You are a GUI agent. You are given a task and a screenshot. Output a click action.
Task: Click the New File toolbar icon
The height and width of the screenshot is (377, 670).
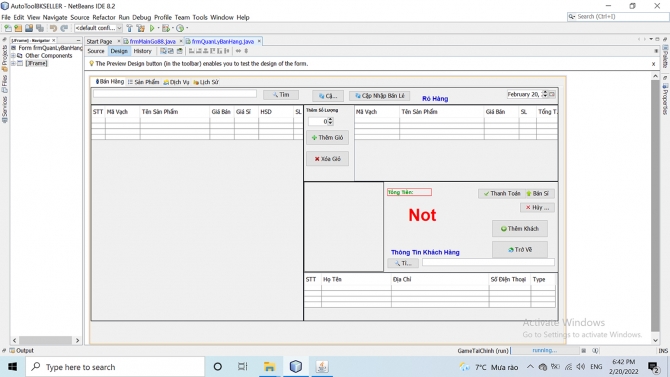point(8,28)
